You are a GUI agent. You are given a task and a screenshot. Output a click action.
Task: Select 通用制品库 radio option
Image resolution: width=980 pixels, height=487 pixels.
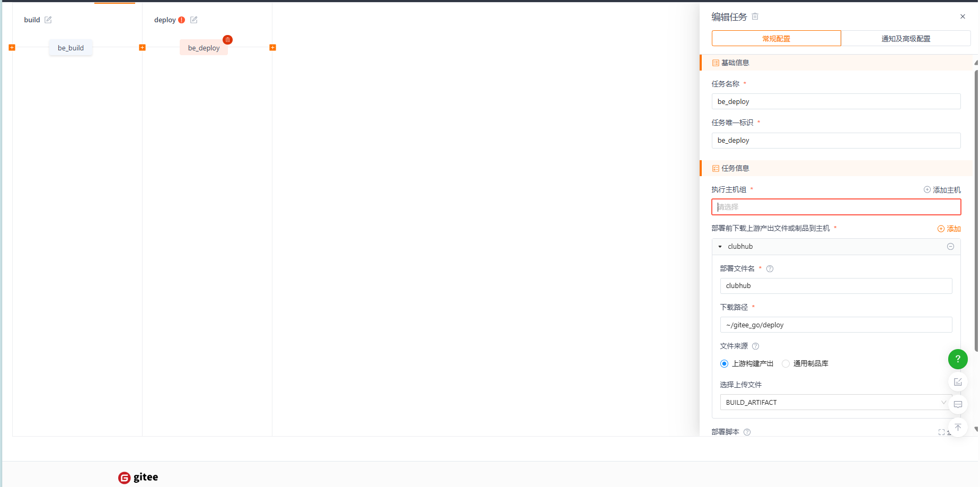pos(785,363)
